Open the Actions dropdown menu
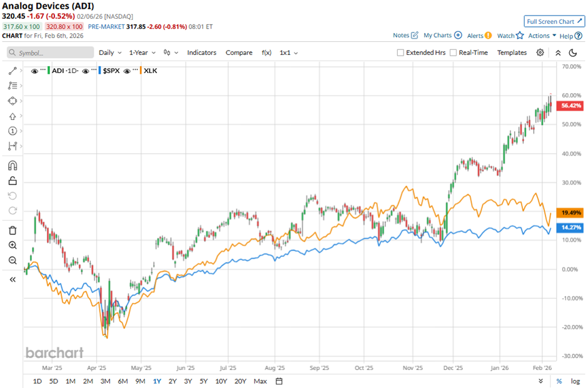Image resolution: width=588 pixels, height=388 pixels. (542, 36)
